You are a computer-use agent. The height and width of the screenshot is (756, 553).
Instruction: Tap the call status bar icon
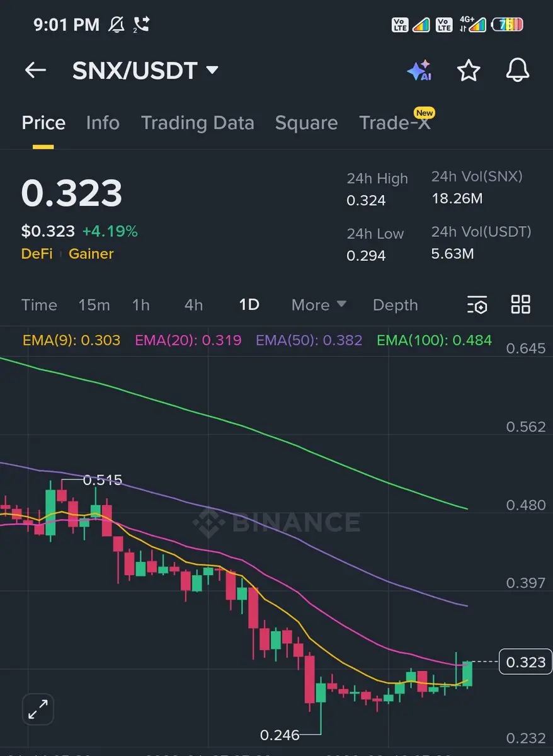141,25
